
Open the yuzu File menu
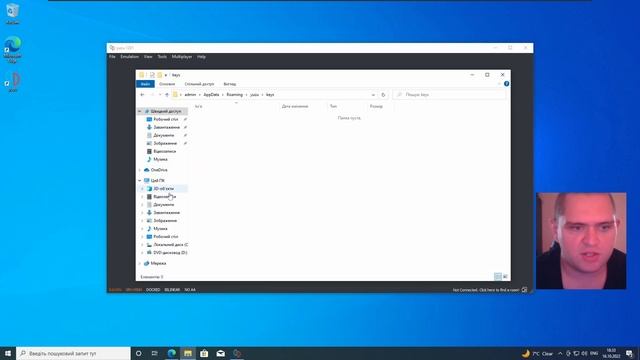(x=112, y=57)
